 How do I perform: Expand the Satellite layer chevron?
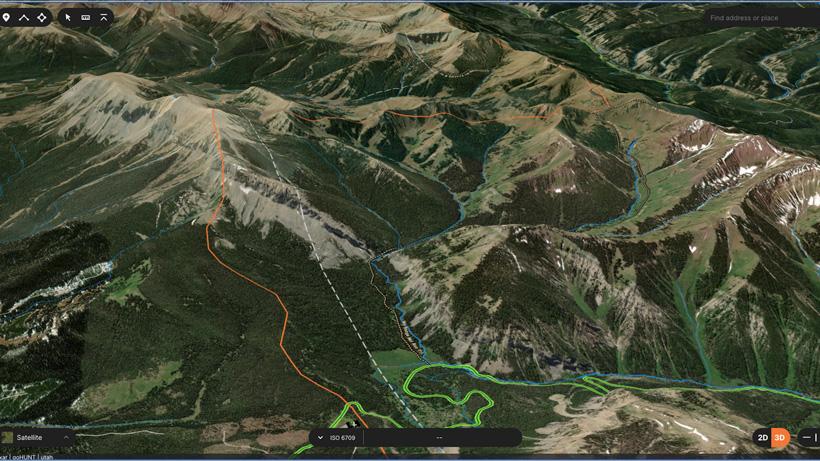(66, 437)
